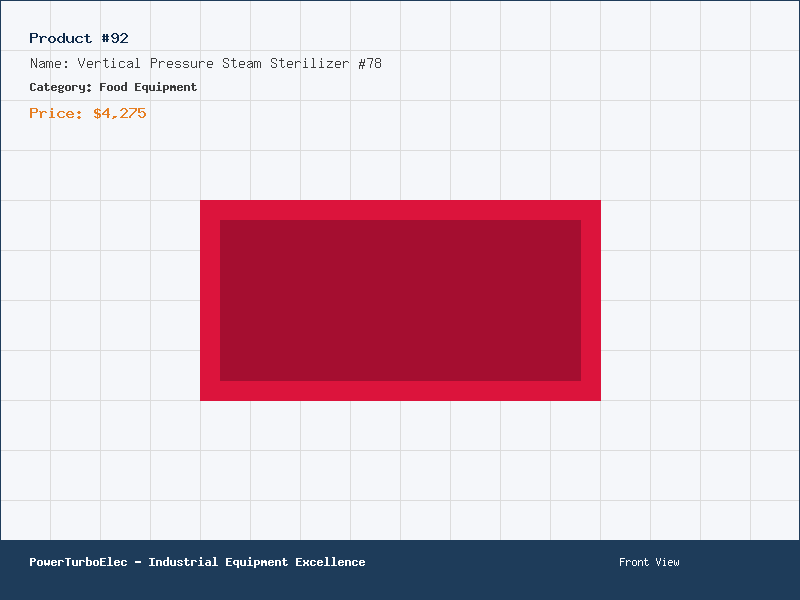Click the word Steam in product name

[x=242, y=63]
